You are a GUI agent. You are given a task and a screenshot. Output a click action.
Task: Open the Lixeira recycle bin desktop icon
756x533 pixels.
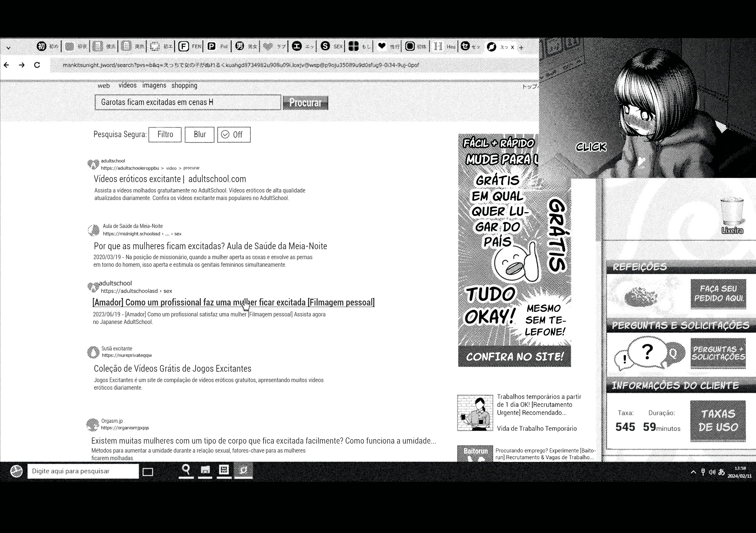pos(732,216)
